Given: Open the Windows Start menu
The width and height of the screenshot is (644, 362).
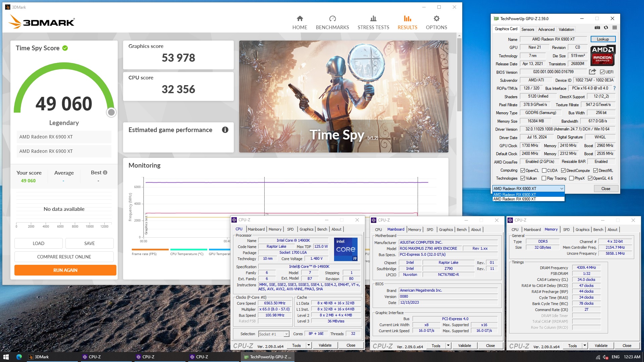Looking at the screenshot, I should pyautogui.click(x=6, y=357).
